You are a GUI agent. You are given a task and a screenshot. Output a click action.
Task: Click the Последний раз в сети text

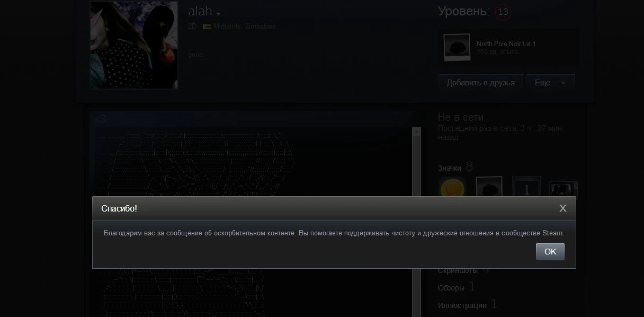point(500,133)
